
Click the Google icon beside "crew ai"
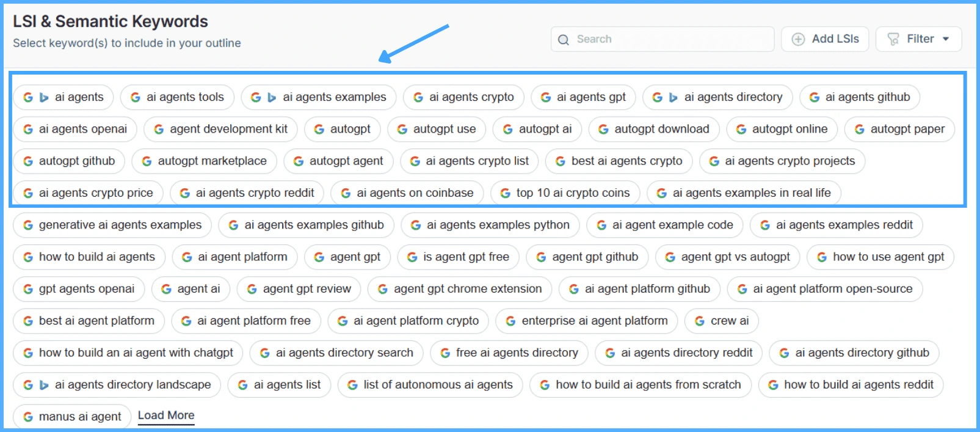click(699, 321)
